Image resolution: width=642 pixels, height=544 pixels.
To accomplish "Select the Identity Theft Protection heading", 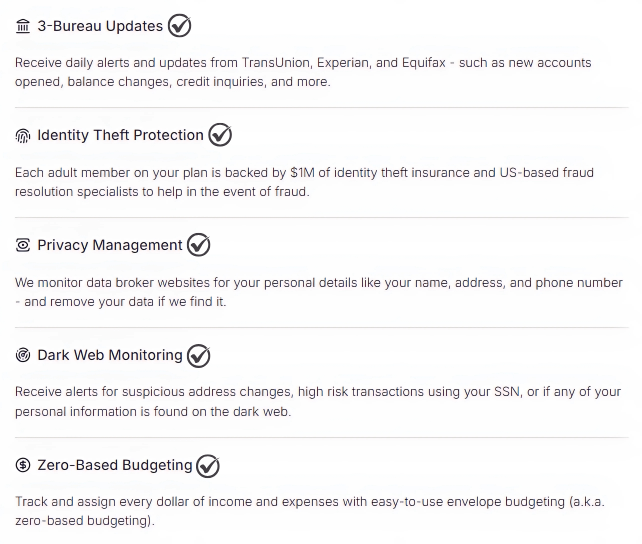I will tap(120, 136).
